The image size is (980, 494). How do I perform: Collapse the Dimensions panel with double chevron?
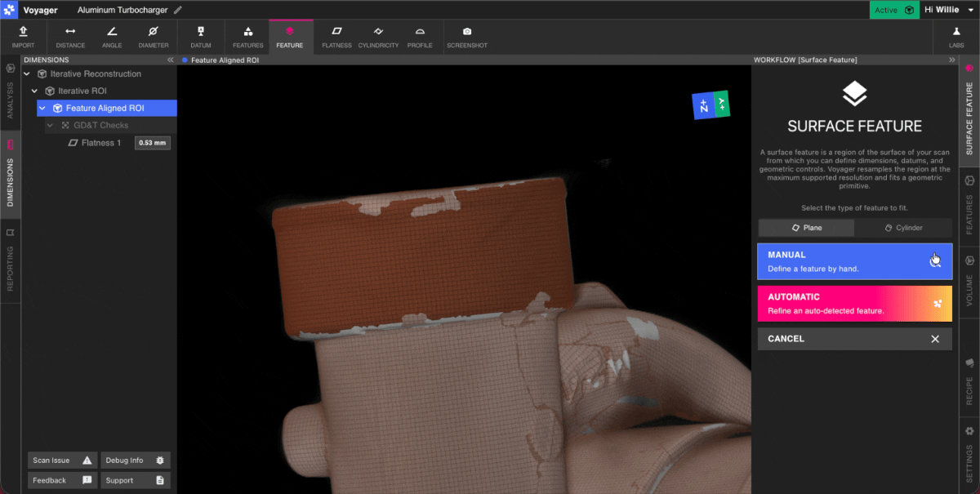(170, 60)
